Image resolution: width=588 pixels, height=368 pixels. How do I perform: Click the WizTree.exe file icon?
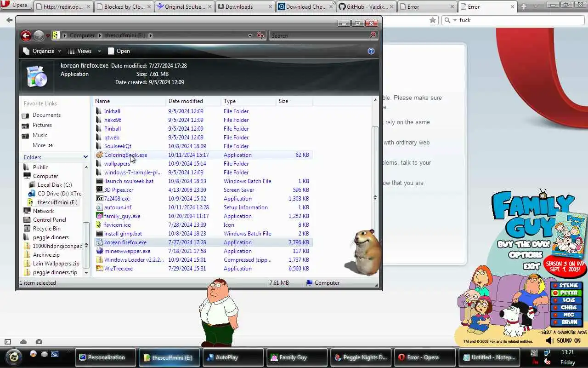(x=99, y=269)
